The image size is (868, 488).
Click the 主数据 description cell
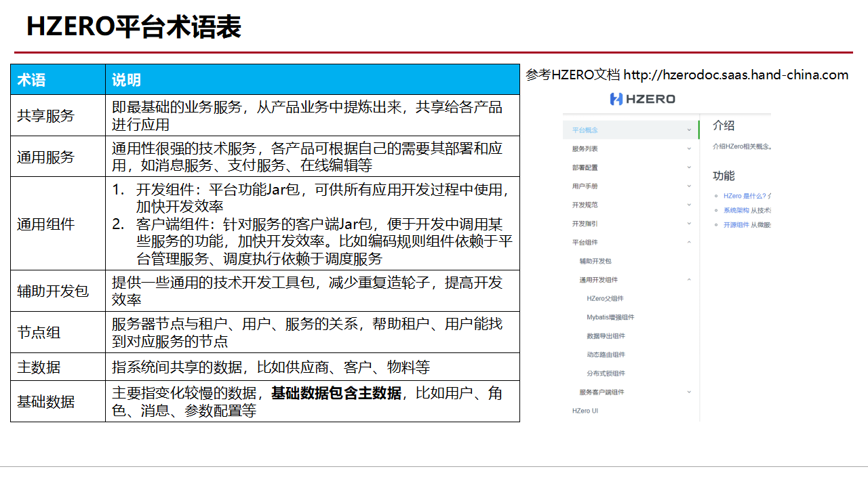[313, 367]
